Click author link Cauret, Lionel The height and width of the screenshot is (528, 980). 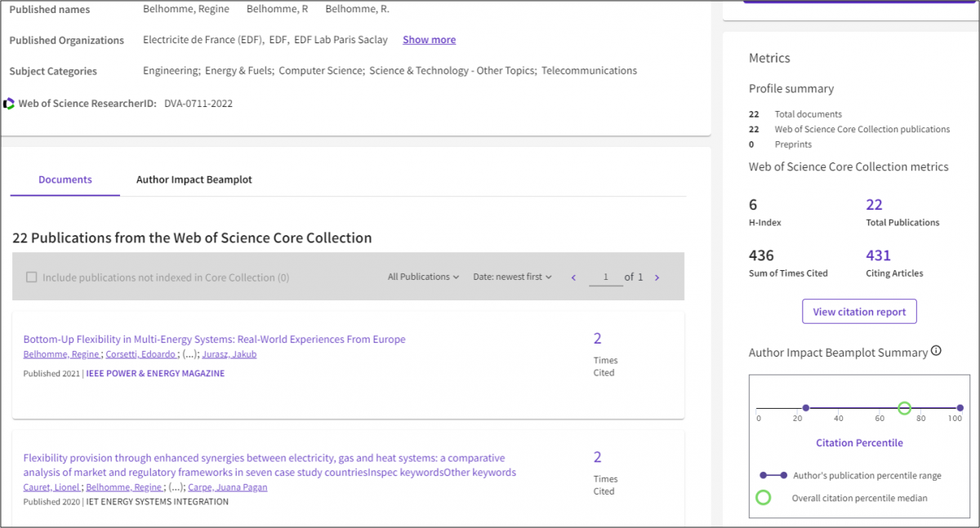51,487
